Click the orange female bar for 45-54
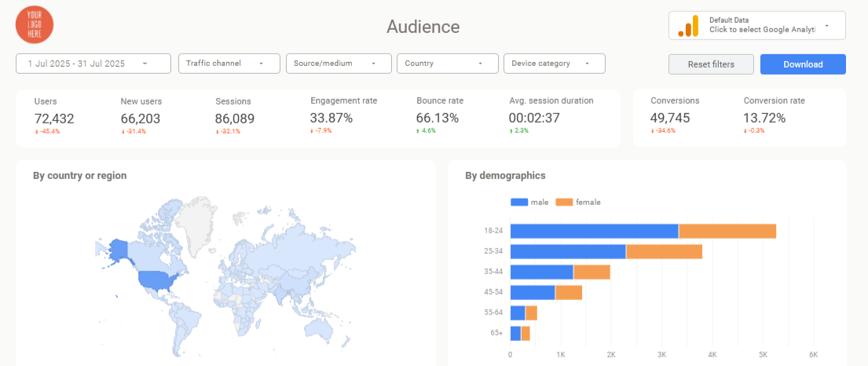Image resolution: width=868 pixels, height=366 pixels. [x=569, y=292]
